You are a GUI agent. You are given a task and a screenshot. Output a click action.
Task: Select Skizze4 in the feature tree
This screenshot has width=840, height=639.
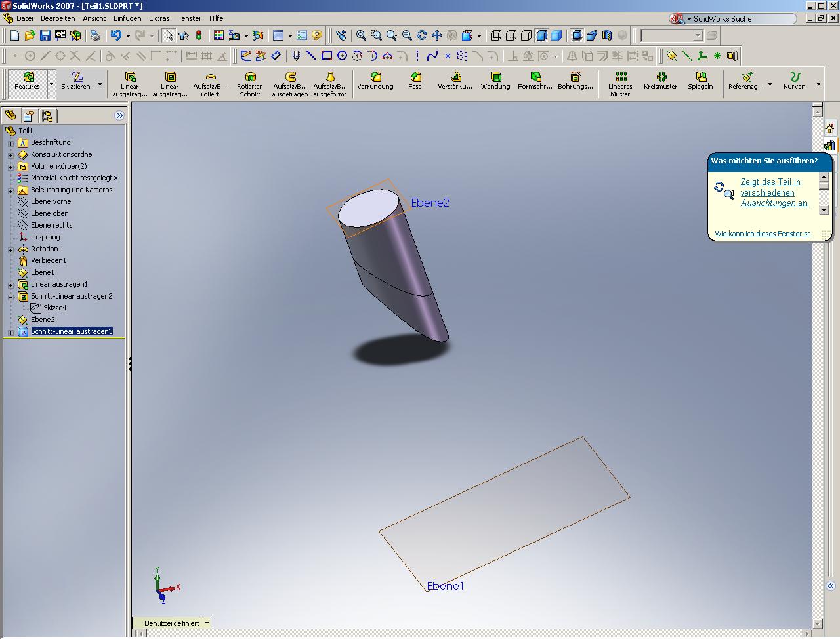pos(54,308)
